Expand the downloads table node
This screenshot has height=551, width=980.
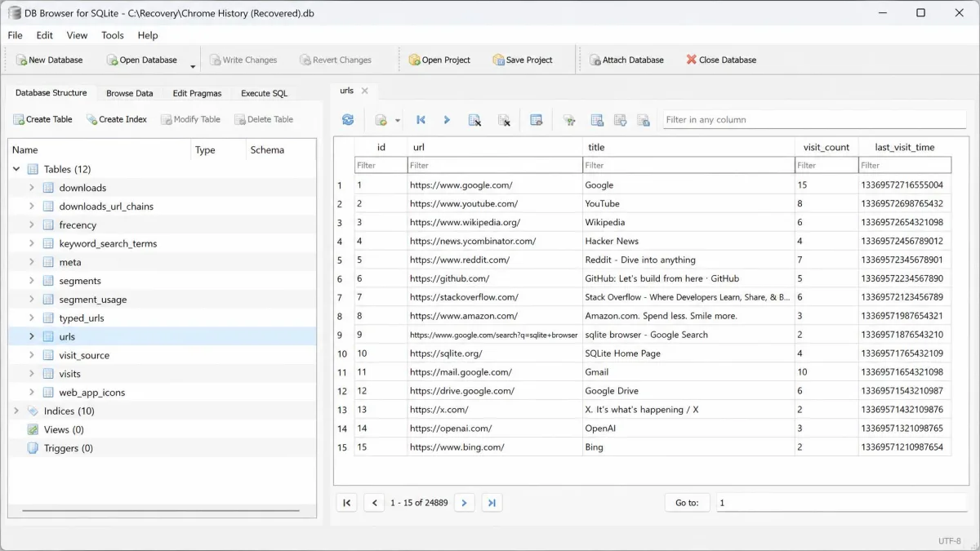pos(32,188)
